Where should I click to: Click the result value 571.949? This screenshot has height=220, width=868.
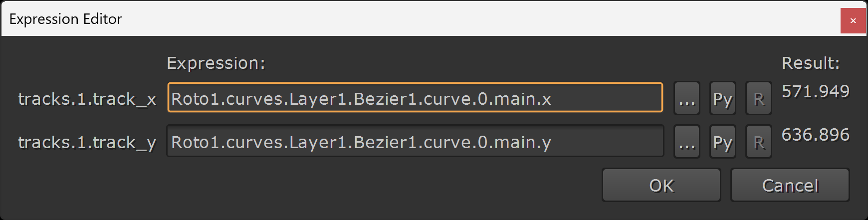(x=815, y=91)
